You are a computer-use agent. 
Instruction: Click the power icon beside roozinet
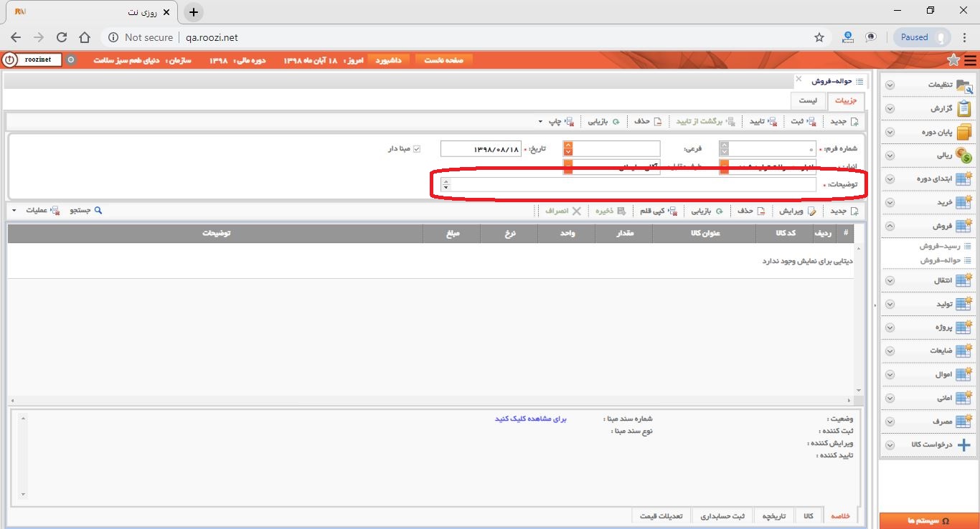coord(9,60)
